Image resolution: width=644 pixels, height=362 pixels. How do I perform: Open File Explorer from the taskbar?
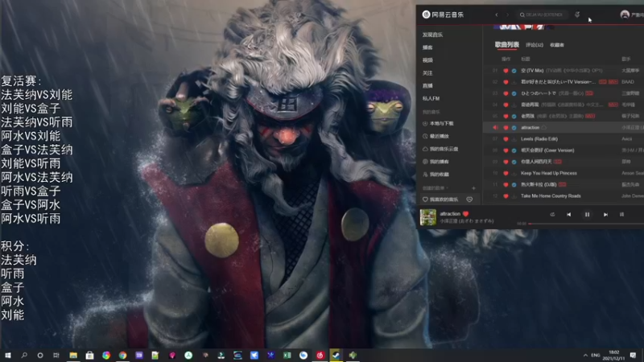click(73, 355)
